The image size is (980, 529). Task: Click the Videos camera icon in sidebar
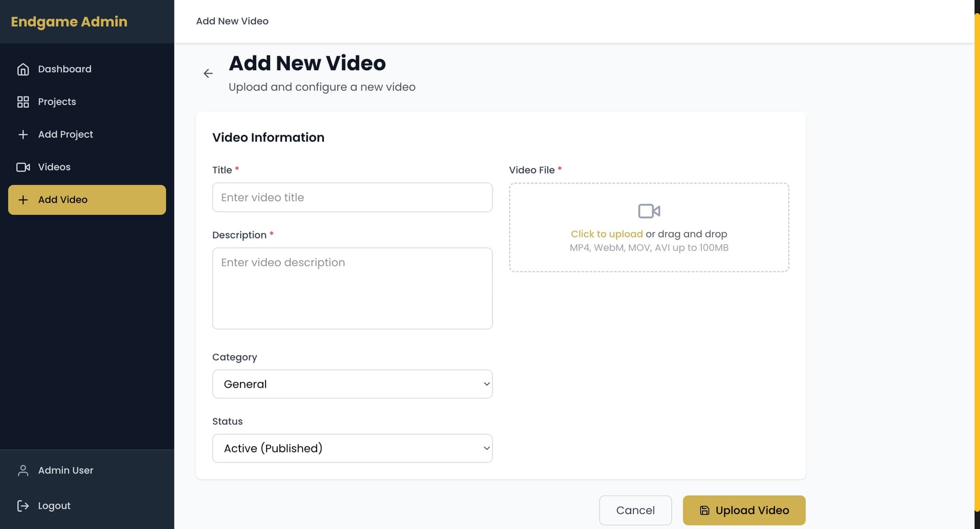point(23,167)
